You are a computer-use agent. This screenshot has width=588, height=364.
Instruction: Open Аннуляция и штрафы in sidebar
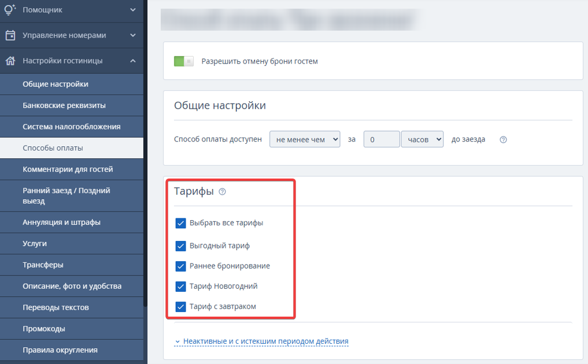pyautogui.click(x=72, y=222)
